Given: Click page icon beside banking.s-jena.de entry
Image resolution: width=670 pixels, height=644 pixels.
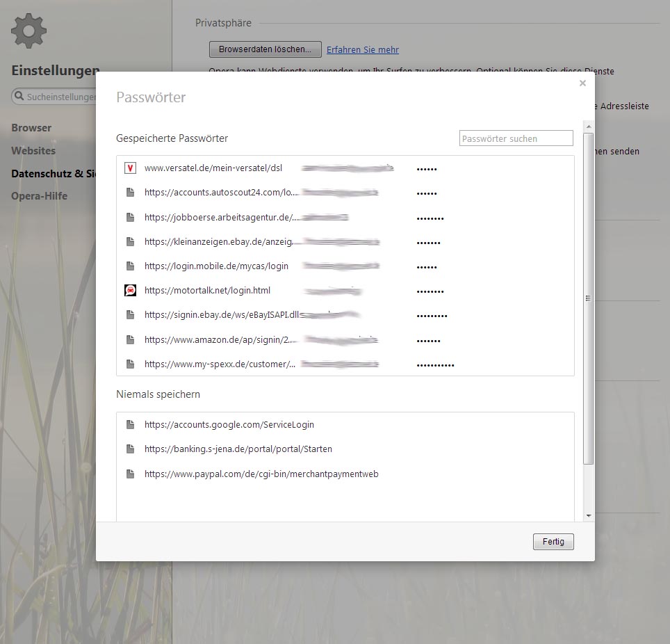Looking at the screenshot, I should (x=130, y=449).
